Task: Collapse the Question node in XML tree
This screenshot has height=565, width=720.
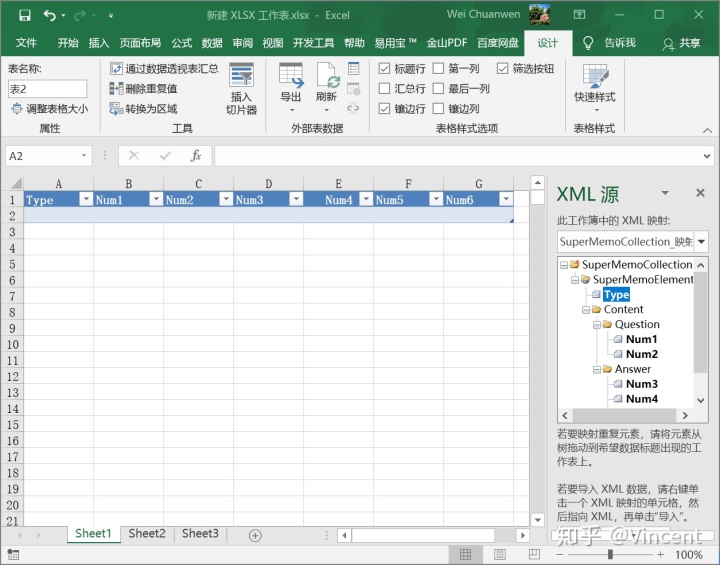Action: point(596,325)
